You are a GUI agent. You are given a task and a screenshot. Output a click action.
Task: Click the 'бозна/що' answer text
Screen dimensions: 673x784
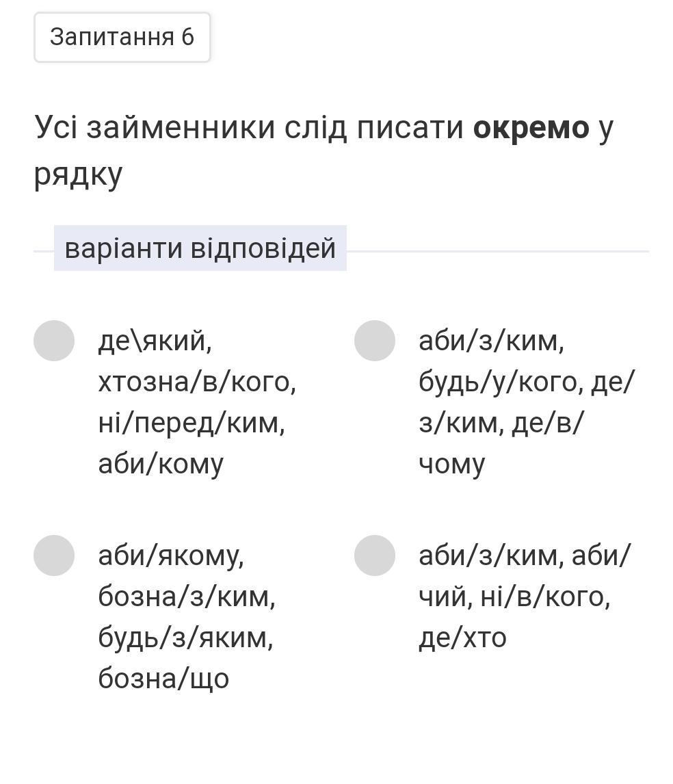coord(163,678)
